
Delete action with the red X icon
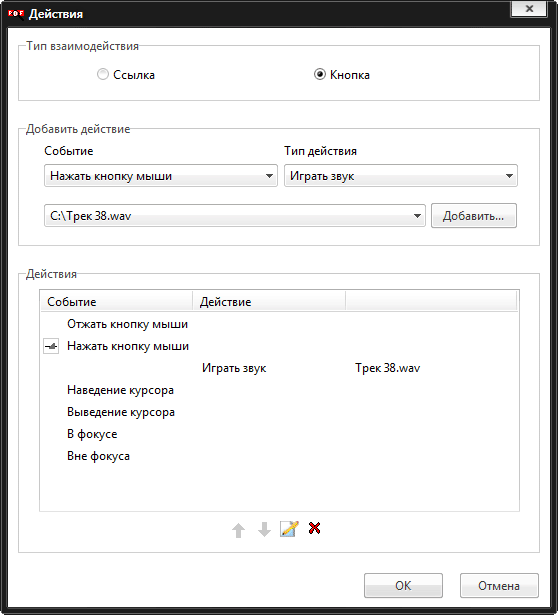point(314,528)
